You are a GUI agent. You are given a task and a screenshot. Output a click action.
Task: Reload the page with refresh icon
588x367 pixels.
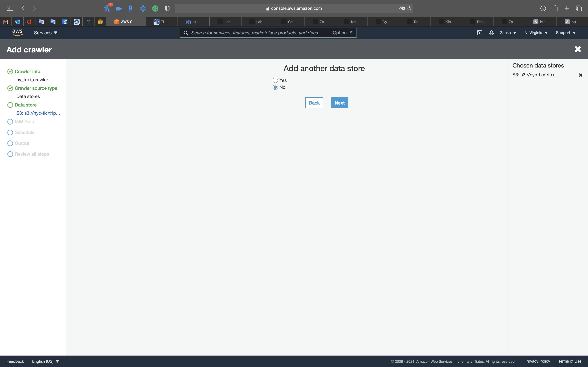[x=409, y=9]
